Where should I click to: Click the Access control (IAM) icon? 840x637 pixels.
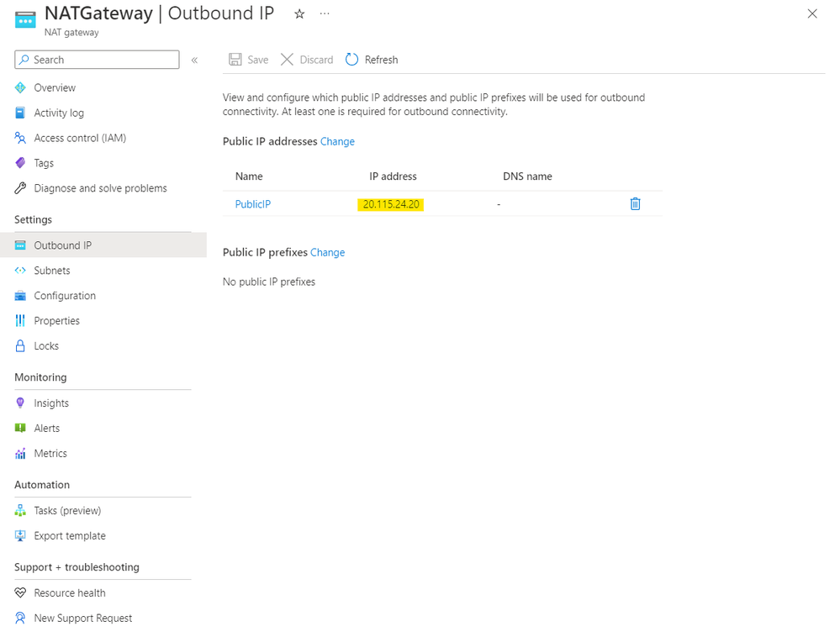[x=20, y=138]
